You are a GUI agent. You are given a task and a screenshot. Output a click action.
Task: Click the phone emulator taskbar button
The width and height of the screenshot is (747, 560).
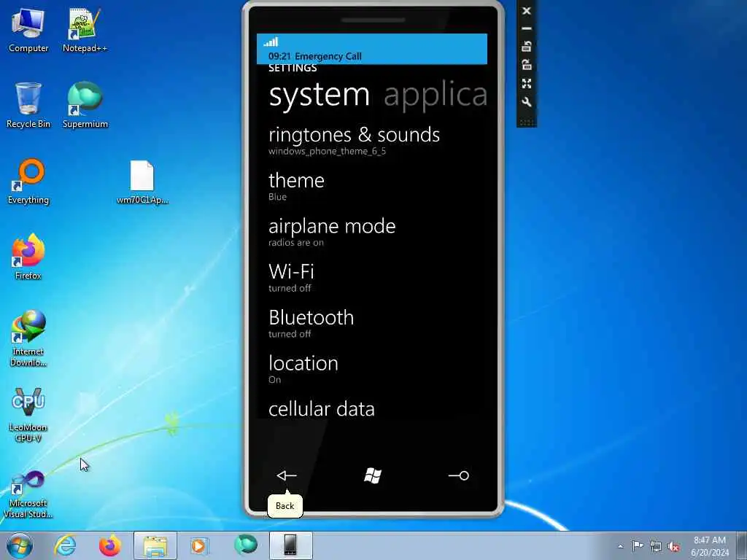pos(290,545)
